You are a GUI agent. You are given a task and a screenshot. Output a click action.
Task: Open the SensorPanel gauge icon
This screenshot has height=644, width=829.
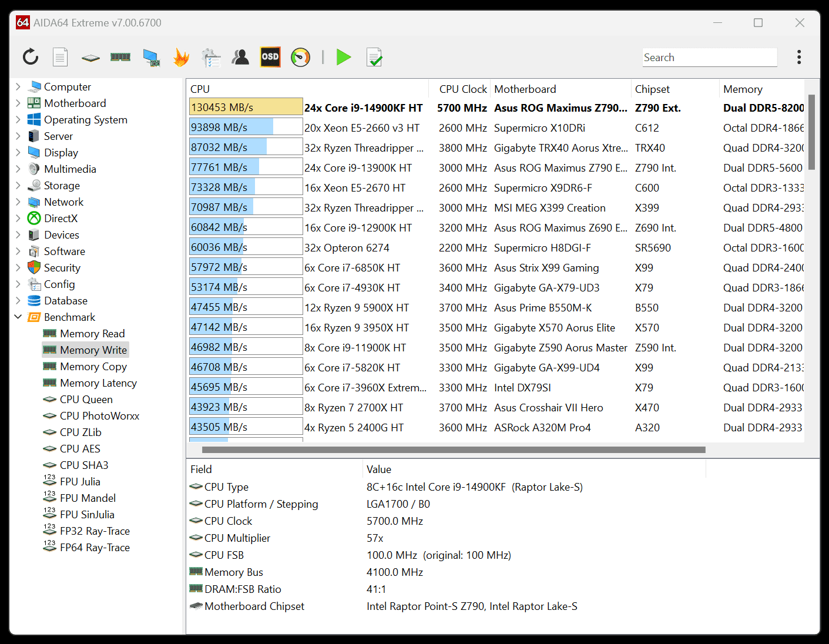tap(300, 57)
